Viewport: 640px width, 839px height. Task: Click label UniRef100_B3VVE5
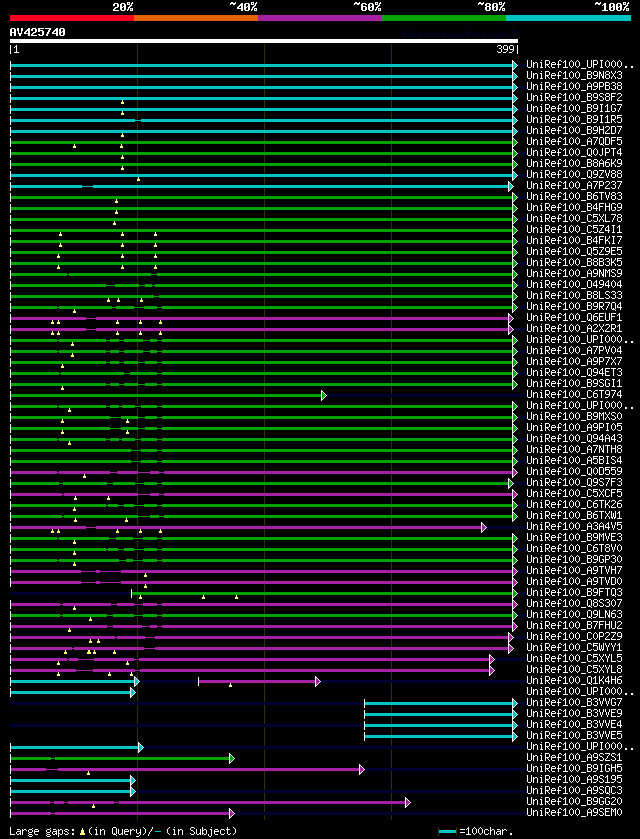[x=574, y=735]
